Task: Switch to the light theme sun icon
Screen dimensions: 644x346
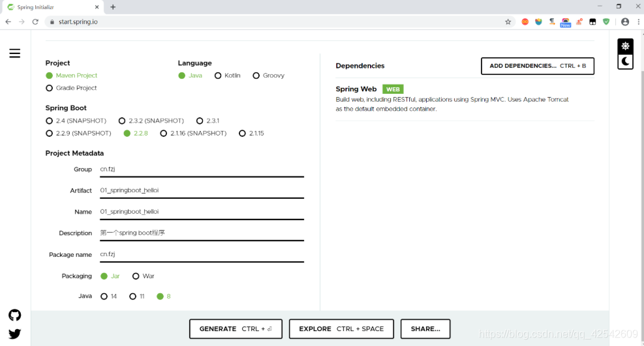Action: (625, 46)
